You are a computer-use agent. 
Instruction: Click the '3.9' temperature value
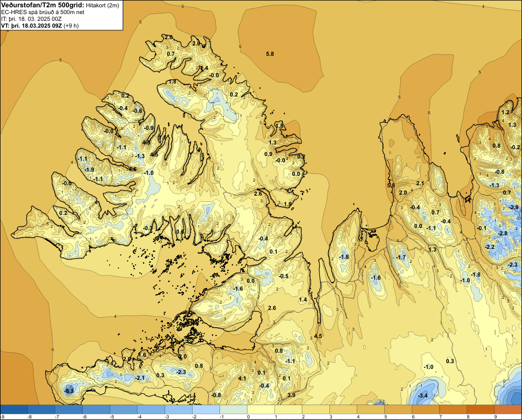(291, 395)
